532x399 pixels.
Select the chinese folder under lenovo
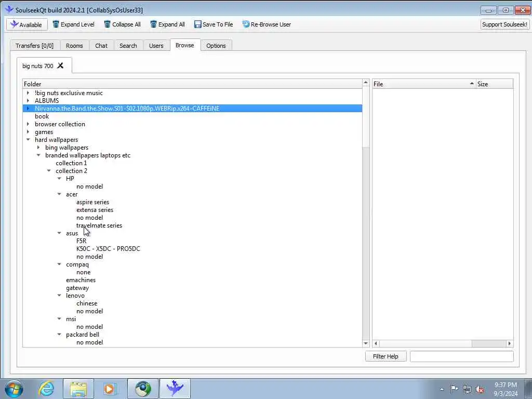point(87,303)
